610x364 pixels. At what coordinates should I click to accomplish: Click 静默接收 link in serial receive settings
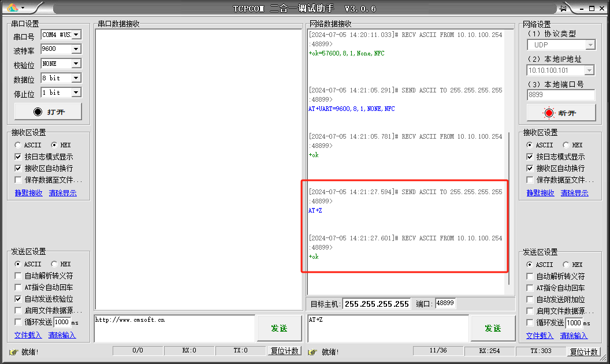click(x=29, y=193)
